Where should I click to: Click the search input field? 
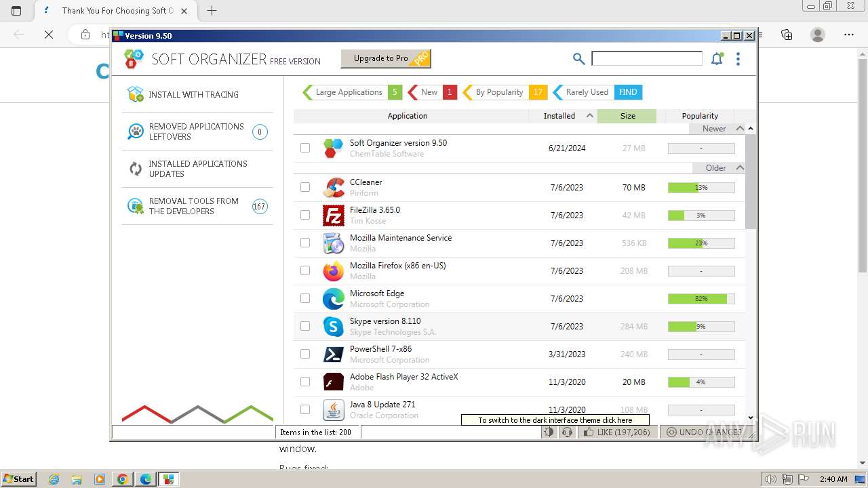[x=647, y=58]
